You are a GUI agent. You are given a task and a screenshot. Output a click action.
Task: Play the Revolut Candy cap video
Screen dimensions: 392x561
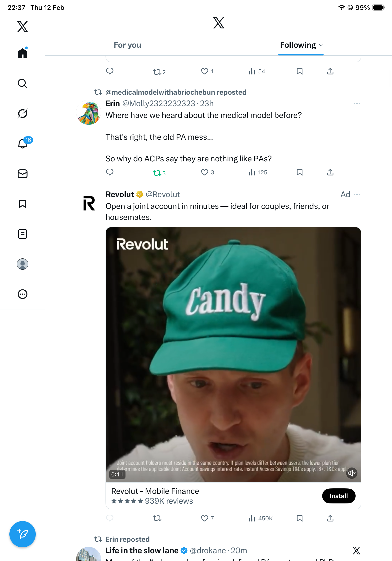(233, 354)
